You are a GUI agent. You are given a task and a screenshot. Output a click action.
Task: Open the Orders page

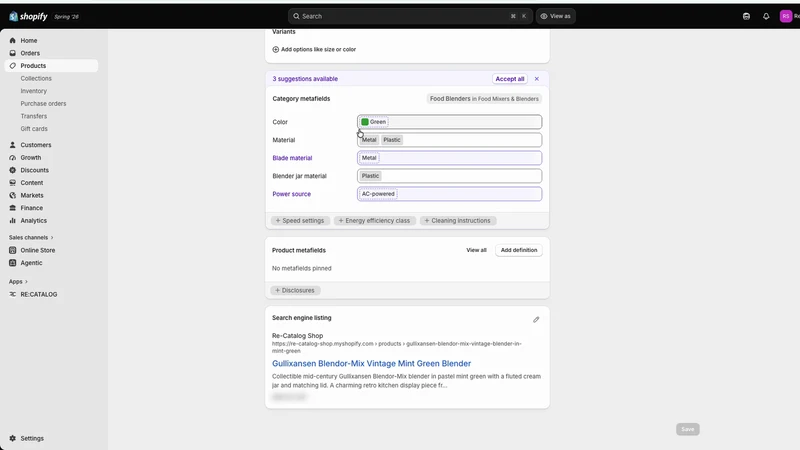click(30, 53)
